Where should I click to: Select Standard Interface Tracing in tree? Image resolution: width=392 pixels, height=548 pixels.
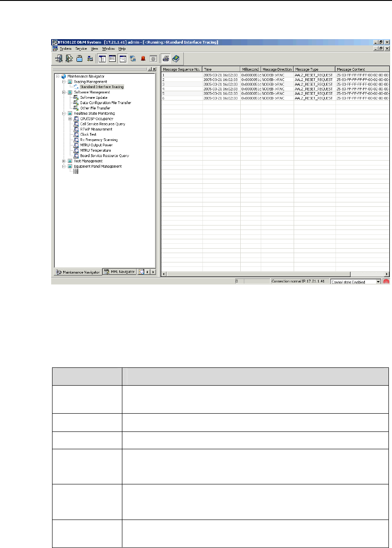(x=102, y=87)
